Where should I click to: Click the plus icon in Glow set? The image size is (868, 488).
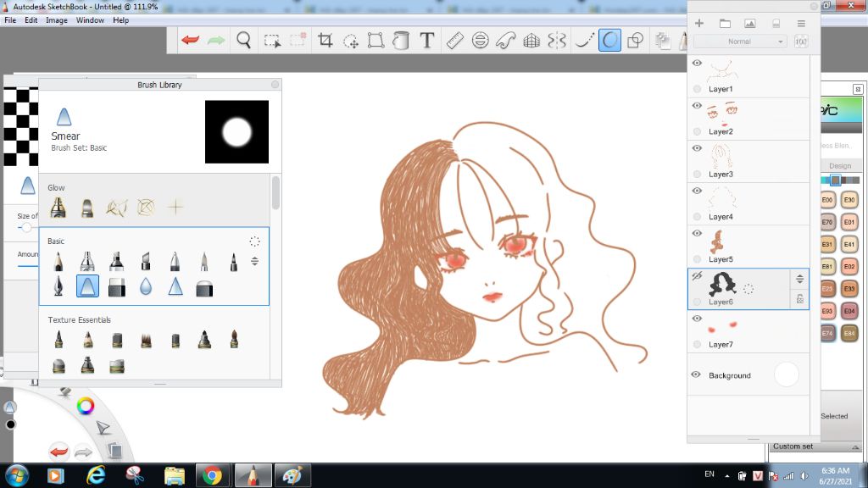coord(175,207)
